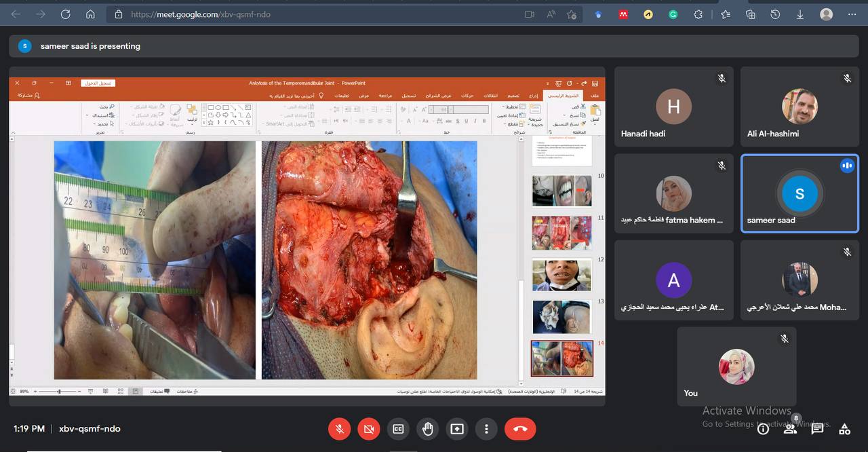Image resolution: width=868 pixels, height=452 pixels.
Task: Open Edge downloads arrow icon
Action: [800, 14]
